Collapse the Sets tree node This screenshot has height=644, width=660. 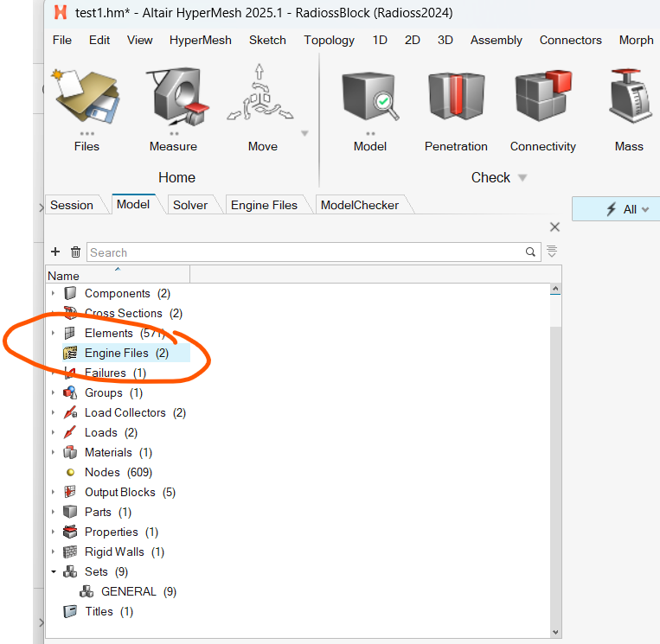tap(54, 571)
